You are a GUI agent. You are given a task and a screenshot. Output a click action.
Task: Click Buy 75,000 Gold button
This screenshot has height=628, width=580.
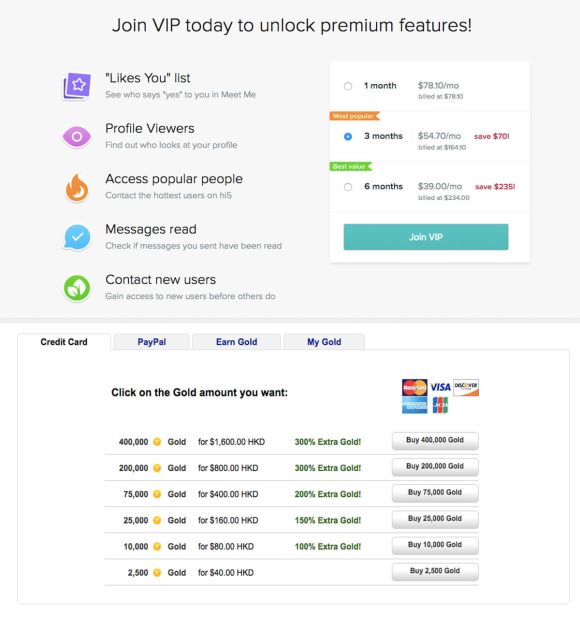pos(435,493)
